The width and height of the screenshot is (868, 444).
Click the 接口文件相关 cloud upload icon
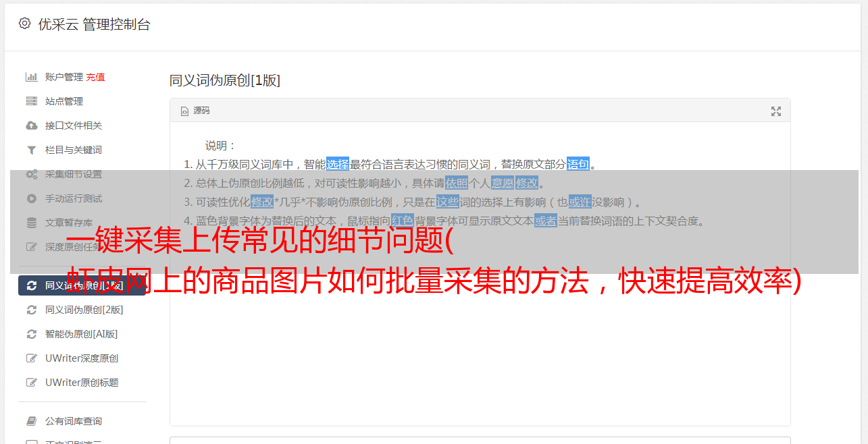pyautogui.click(x=31, y=126)
